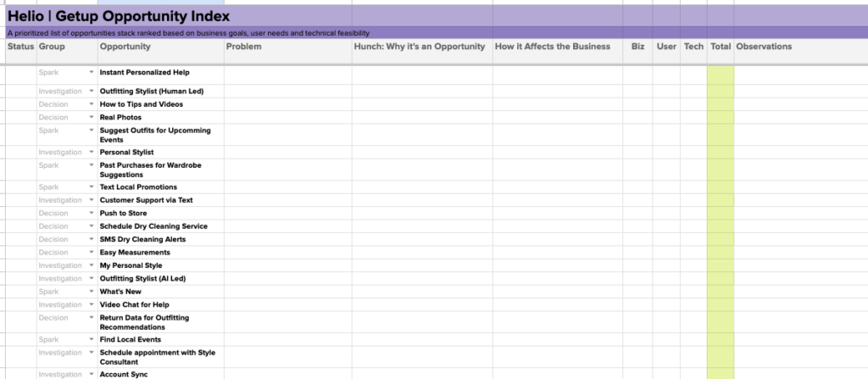Click the Helio | Getup Opportunity Index title
Viewport: 868px width, 379px height.
coord(119,16)
